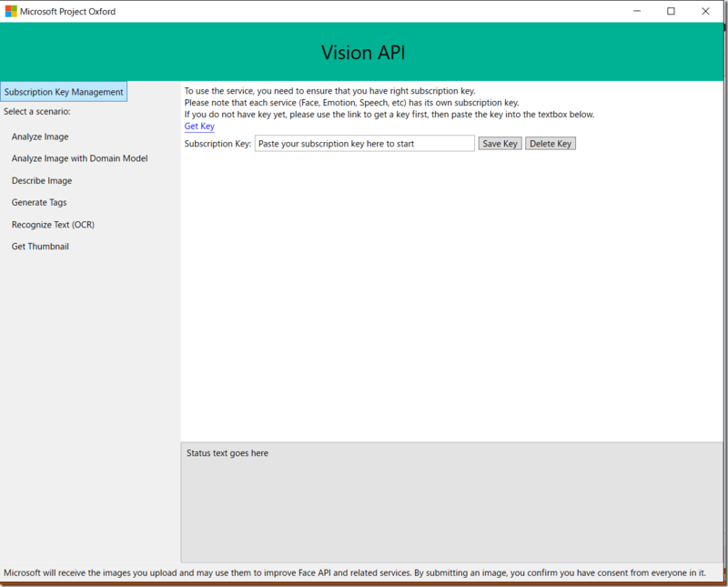The image size is (728, 587).
Task: Choose the Describe Image scenario
Action: pyautogui.click(x=42, y=181)
